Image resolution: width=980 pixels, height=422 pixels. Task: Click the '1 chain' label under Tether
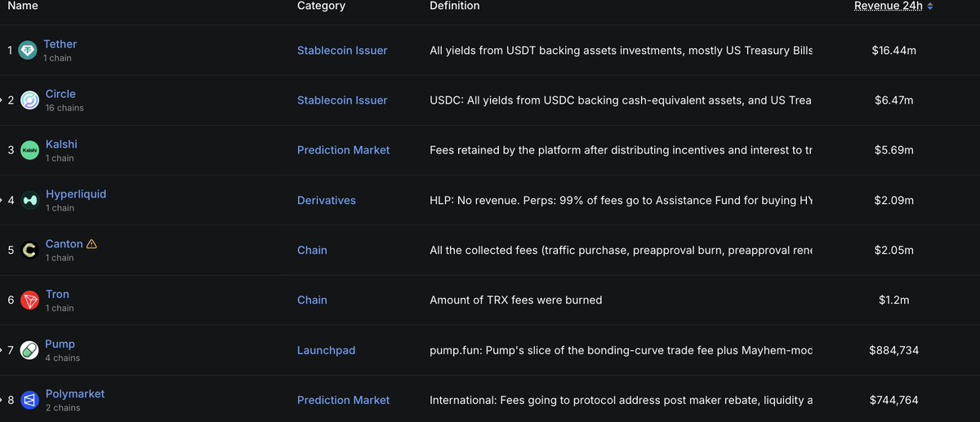(59, 58)
